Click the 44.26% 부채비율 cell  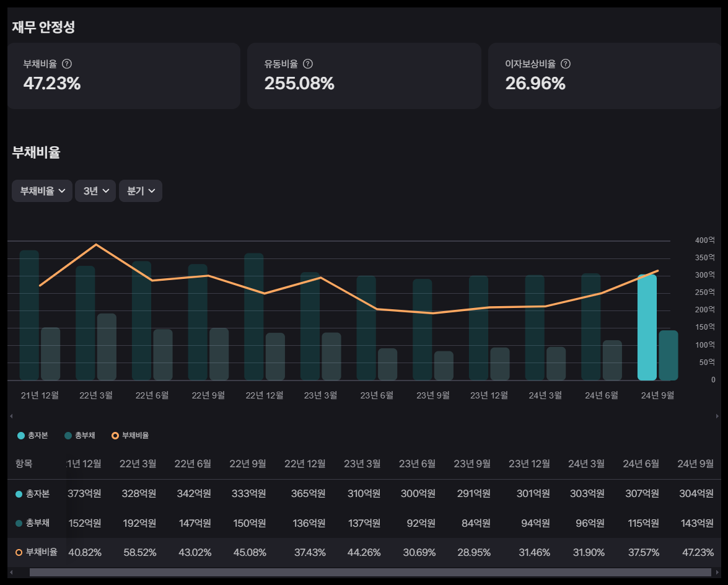(x=364, y=553)
